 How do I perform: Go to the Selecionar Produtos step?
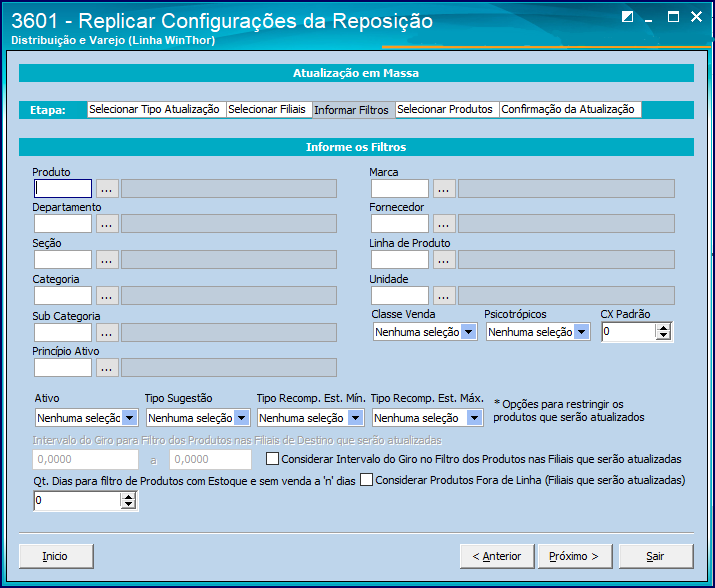(x=447, y=109)
